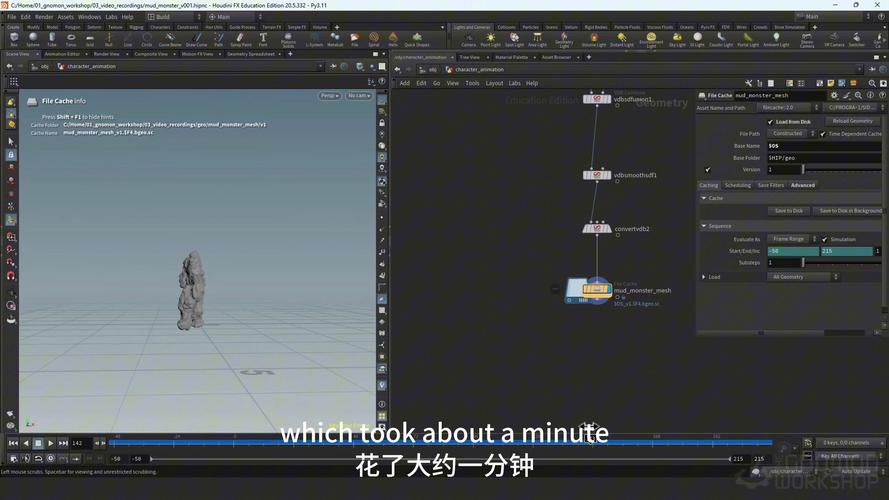The image size is (889, 500).
Task: Click the Portal Light shelf tool
Action: pyautogui.click(x=748, y=39)
